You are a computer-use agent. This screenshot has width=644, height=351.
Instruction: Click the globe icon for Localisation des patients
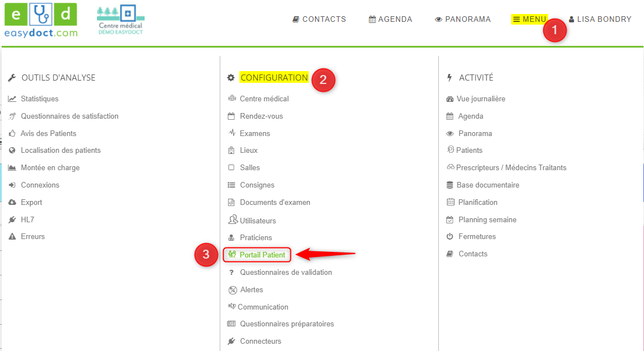(12, 151)
